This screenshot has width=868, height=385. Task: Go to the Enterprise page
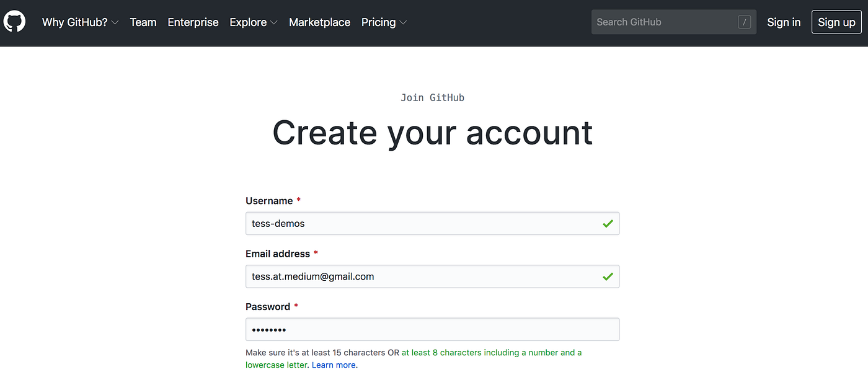coord(193,22)
